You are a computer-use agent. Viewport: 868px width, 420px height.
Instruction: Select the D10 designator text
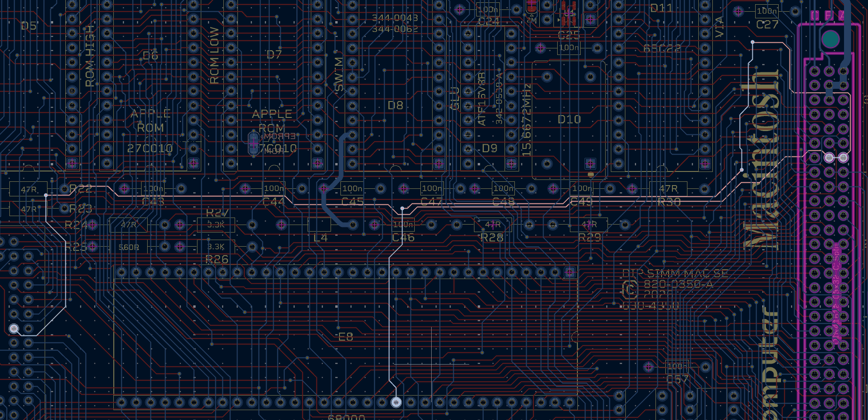[x=569, y=120]
